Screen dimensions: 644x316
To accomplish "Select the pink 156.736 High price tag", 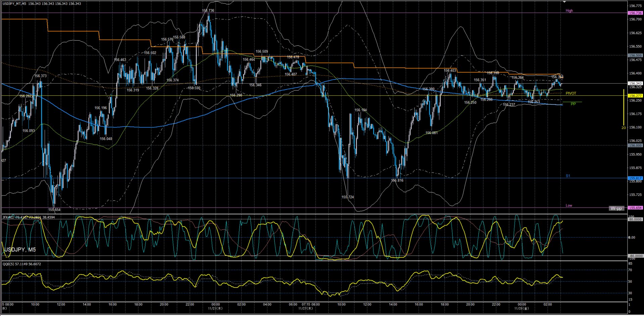I will 635,13.
